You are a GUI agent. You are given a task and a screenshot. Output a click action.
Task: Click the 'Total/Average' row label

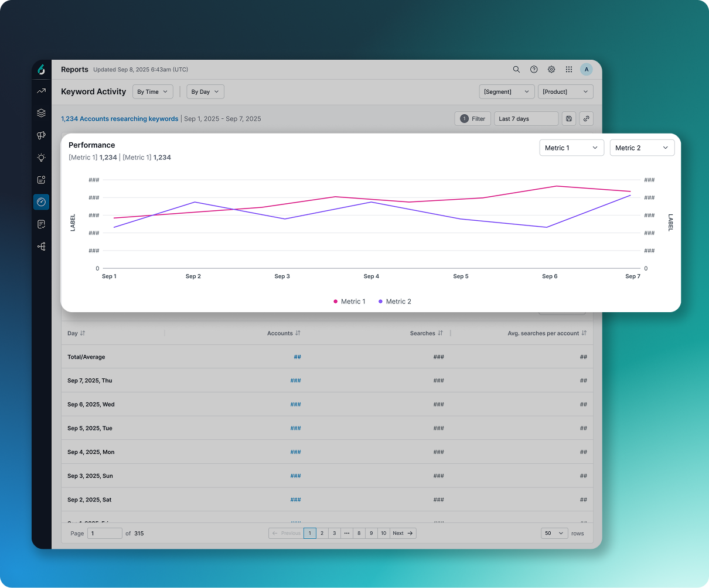[x=86, y=357]
